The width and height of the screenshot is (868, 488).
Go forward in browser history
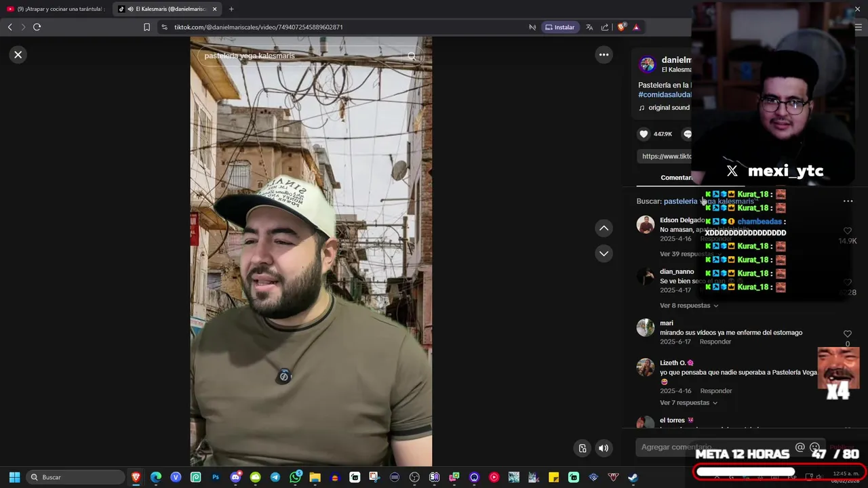point(23,27)
